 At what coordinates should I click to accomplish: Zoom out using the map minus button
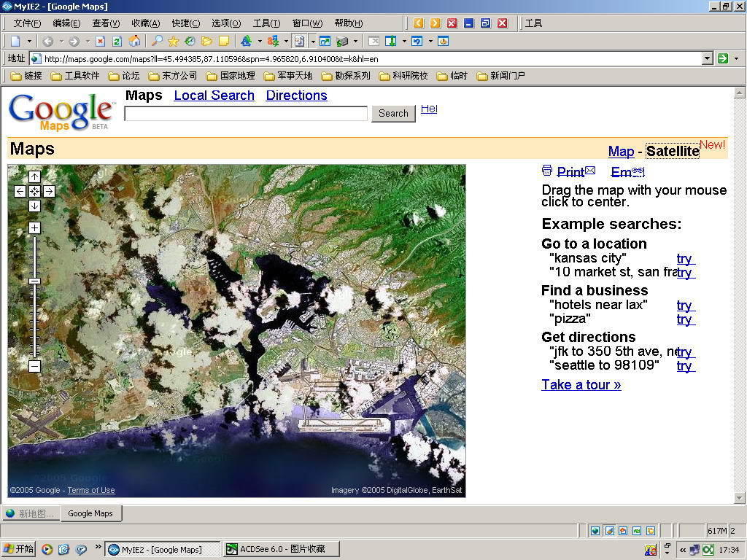(x=34, y=366)
